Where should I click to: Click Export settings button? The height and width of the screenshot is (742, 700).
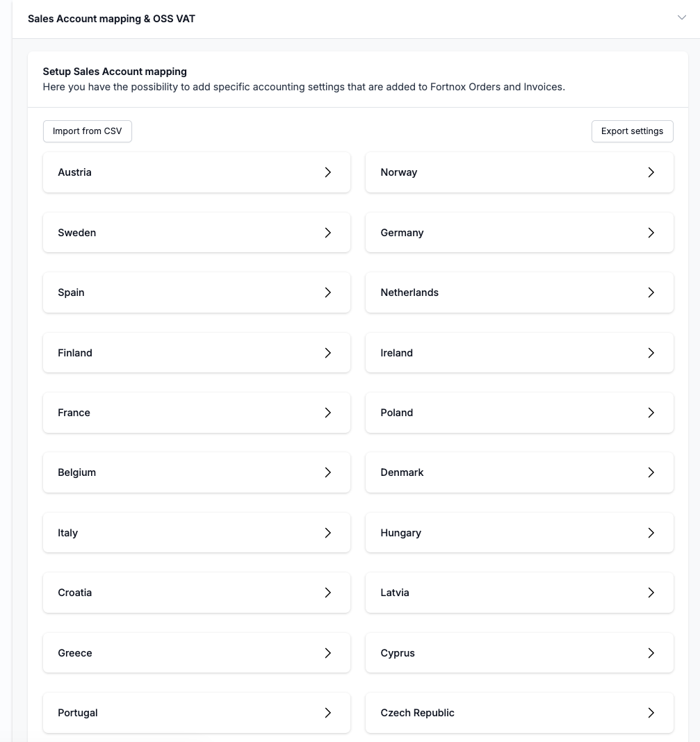[x=632, y=131]
